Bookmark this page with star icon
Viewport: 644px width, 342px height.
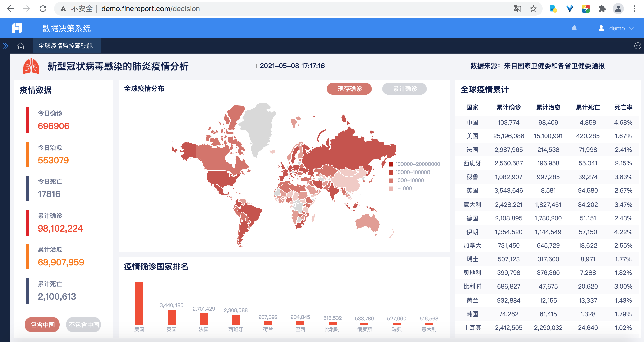click(533, 9)
